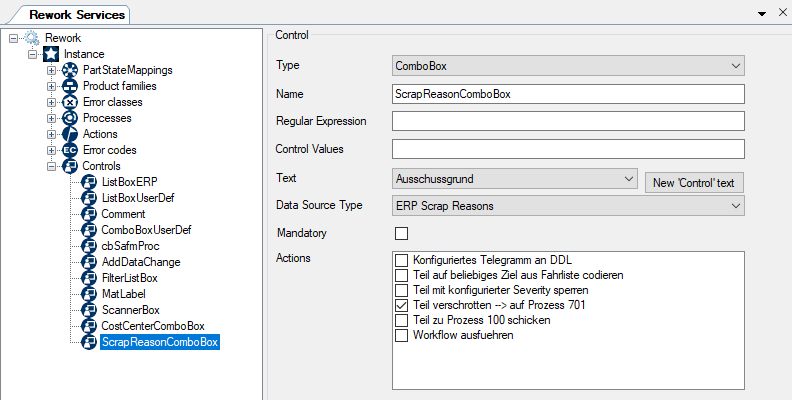The image size is (792, 400).
Task: Click the Error classes node icon
Action: (70, 102)
